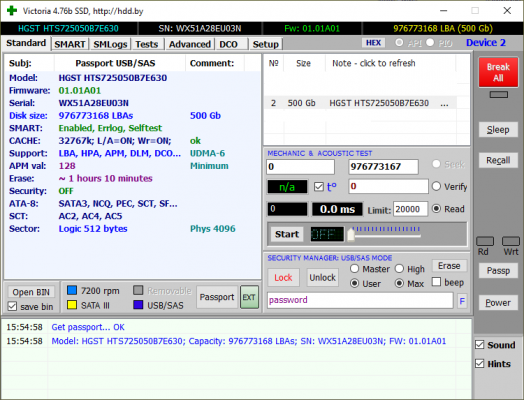
Task: Toggle the save bin checkbox
Action: click(x=12, y=306)
